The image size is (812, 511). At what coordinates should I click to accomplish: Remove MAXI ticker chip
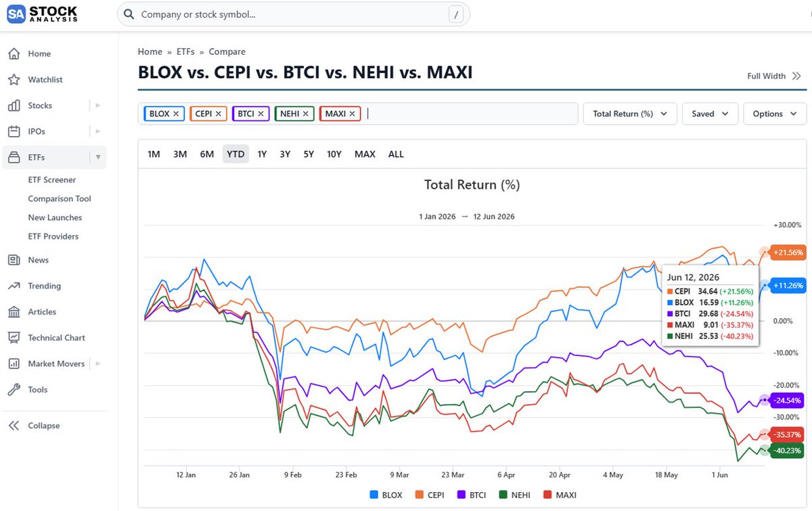point(353,114)
